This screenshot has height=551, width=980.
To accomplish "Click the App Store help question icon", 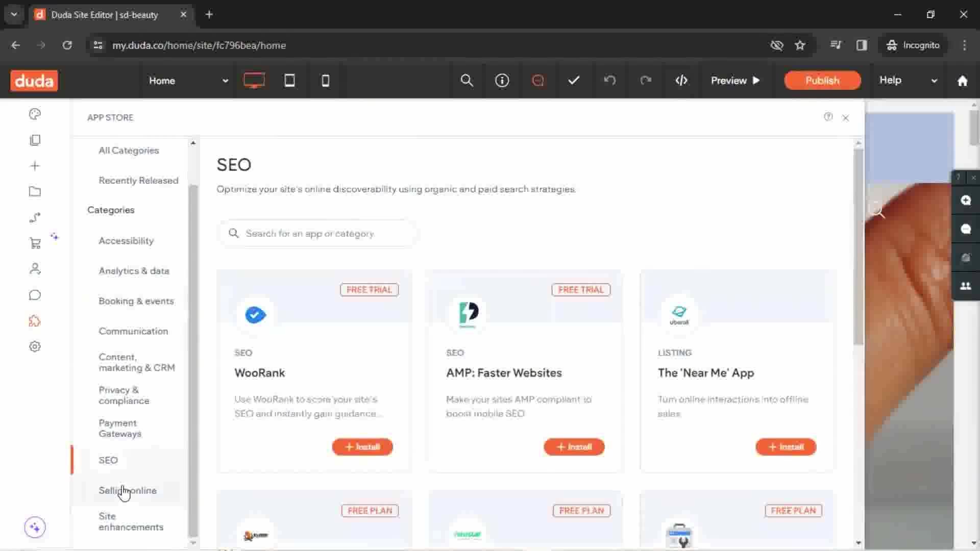I will pyautogui.click(x=828, y=117).
